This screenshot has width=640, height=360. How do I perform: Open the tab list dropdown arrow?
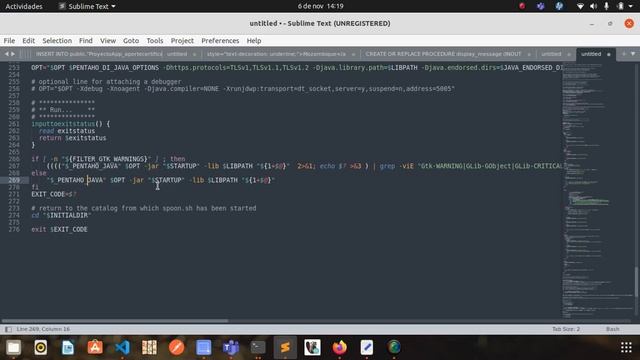[633, 54]
